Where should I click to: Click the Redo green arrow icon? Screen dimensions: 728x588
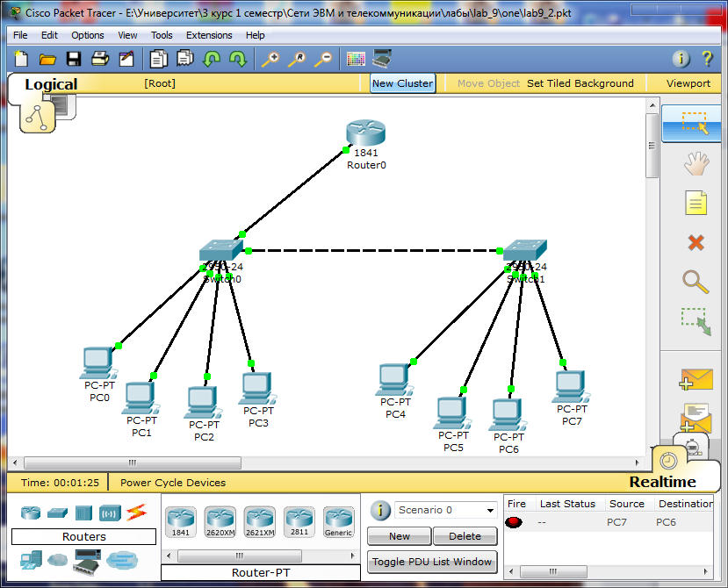(238, 59)
